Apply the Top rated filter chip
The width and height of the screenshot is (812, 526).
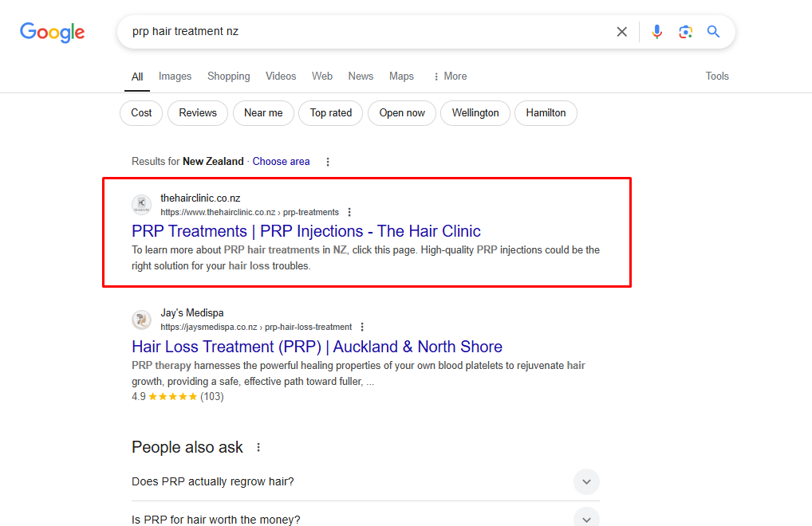click(x=331, y=112)
